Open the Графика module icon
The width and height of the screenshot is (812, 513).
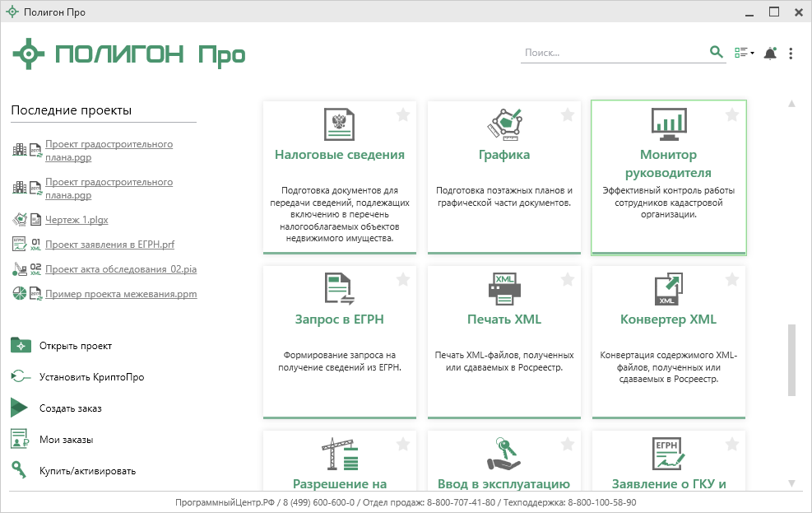tap(503, 124)
